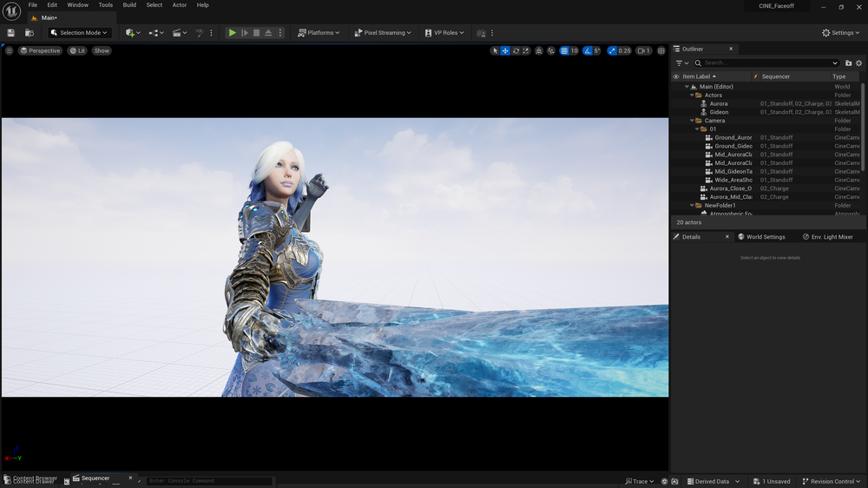
Task: Click the add new folder icon in Outliner
Action: (848, 63)
